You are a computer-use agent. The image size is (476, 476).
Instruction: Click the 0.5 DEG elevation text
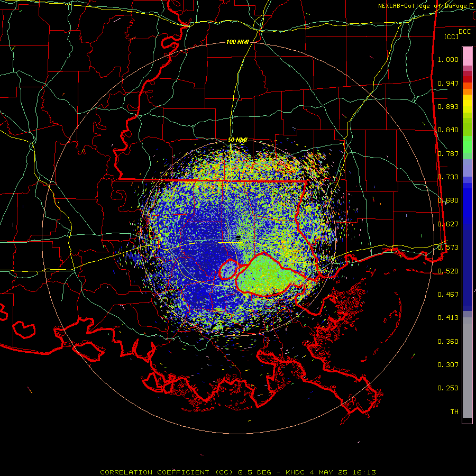[x=255, y=472]
